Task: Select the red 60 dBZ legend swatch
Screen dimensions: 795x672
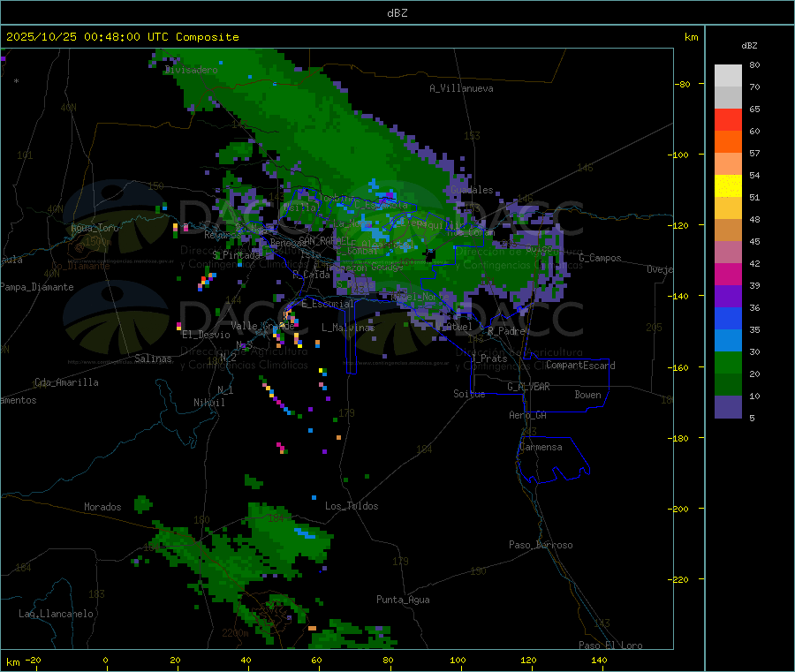Action: (x=728, y=119)
